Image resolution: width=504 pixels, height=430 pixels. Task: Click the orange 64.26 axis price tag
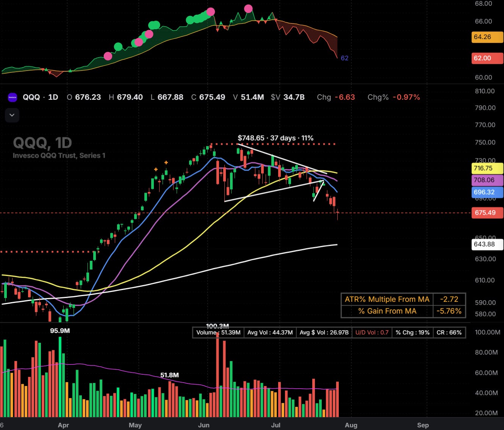[x=487, y=37]
